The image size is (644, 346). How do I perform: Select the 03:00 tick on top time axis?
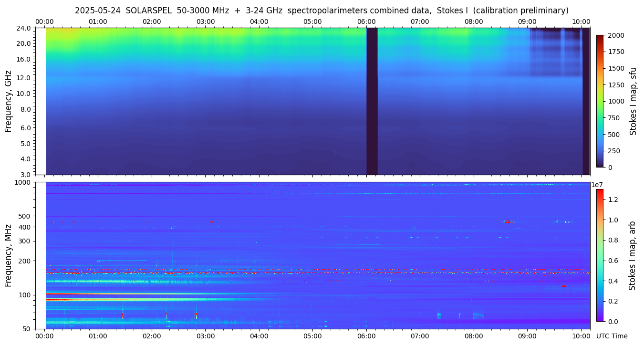[x=206, y=21]
